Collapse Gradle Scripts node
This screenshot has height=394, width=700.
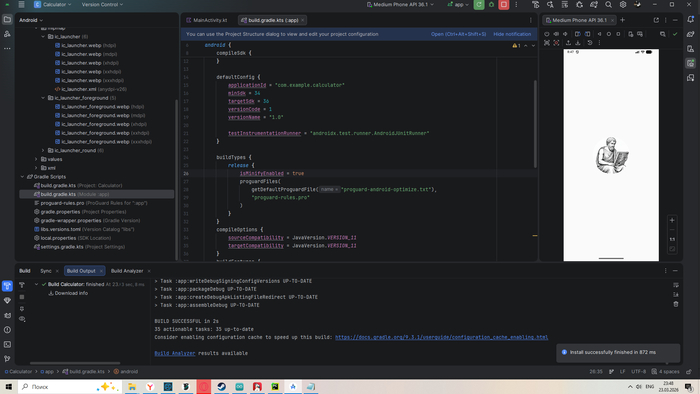[x=22, y=177]
